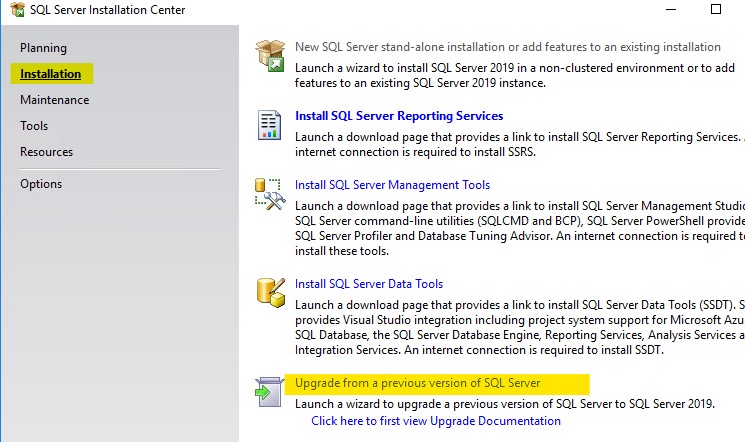Viewport: 745px width, 442px height.
Task: Start Upgrade from a previous version of SQL Server
Action: [x=417, y=383]
